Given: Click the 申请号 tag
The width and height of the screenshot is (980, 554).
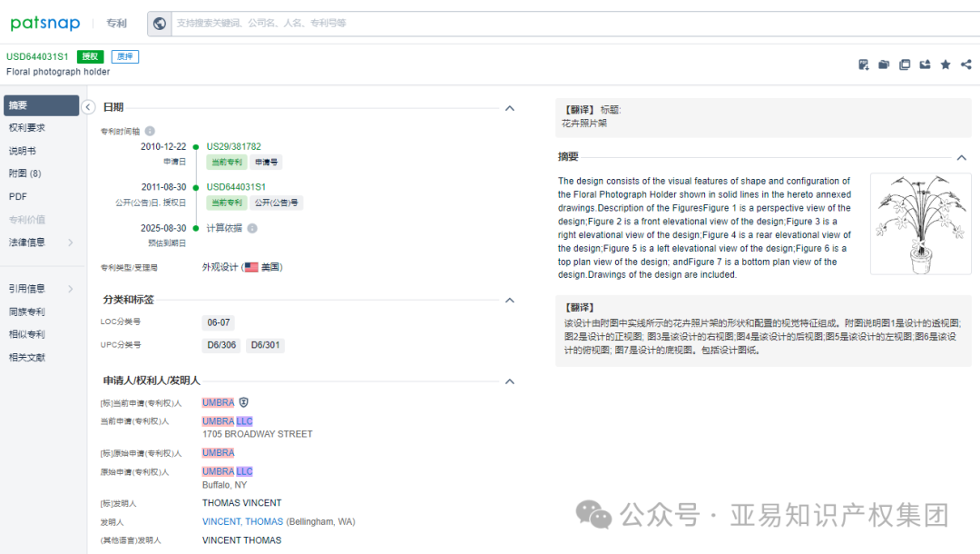Looking at the screenshot, I should (266, 162).
